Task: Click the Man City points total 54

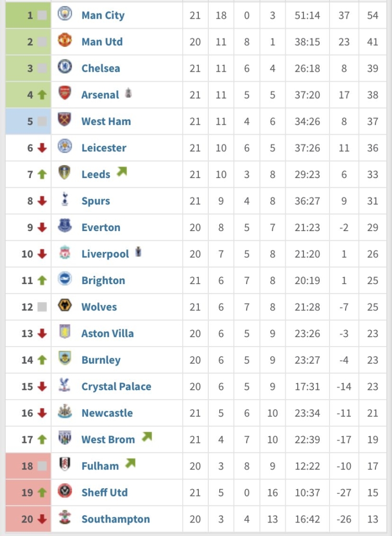Action: click(x=373, y=16)
